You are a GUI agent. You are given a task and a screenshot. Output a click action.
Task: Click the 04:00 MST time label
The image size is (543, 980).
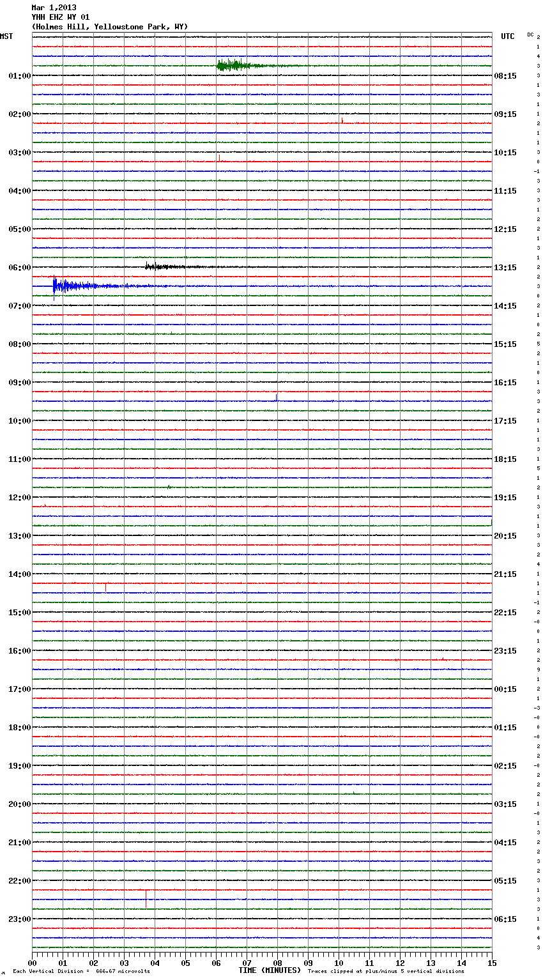(x=20, y=191)
